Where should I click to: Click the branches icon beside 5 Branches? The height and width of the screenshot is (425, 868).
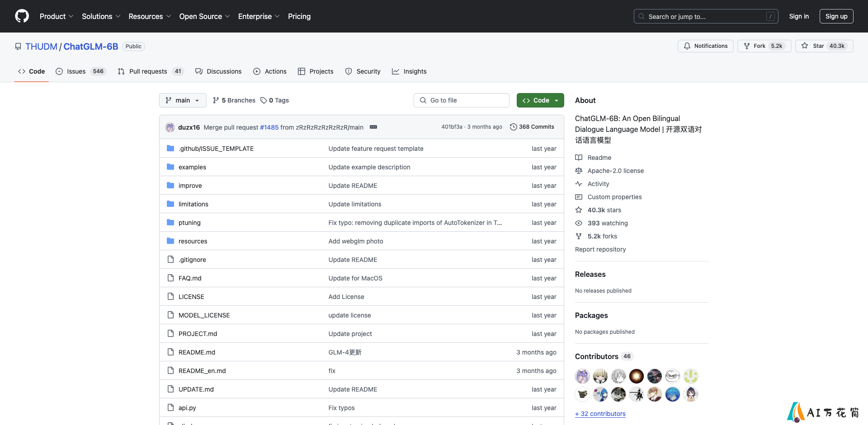216,100
